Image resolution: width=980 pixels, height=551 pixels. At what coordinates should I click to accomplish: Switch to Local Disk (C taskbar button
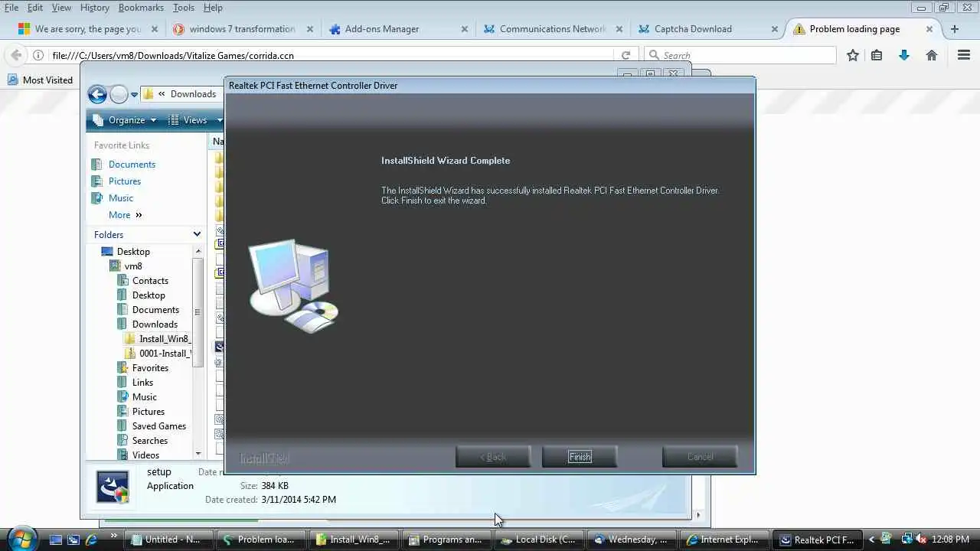point(538,540)
